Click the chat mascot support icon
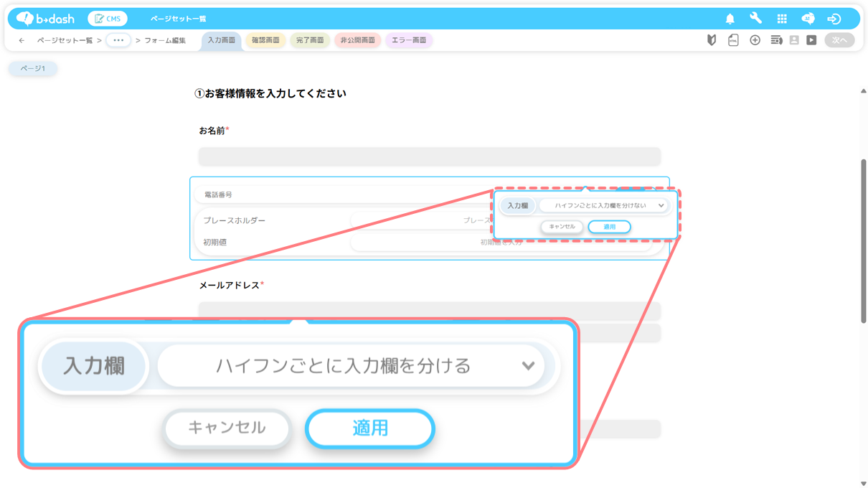 (808, 19)
